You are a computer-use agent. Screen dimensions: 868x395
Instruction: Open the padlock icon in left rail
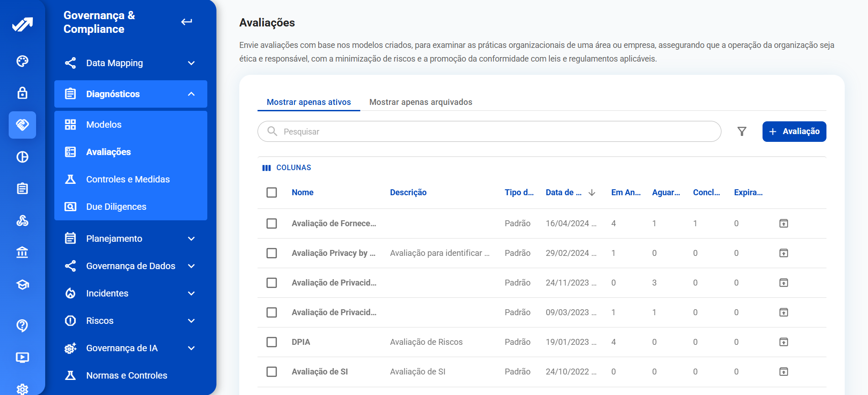(22, 93)
